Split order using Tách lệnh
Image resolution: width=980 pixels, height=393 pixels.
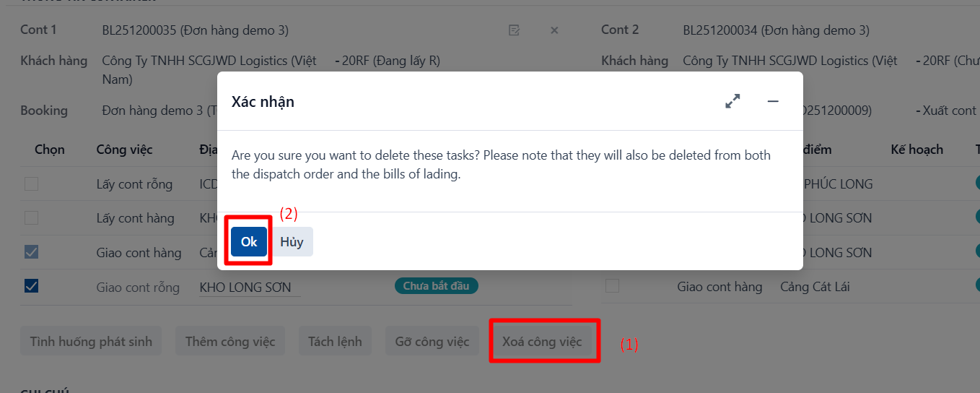(x=335, y=342)
